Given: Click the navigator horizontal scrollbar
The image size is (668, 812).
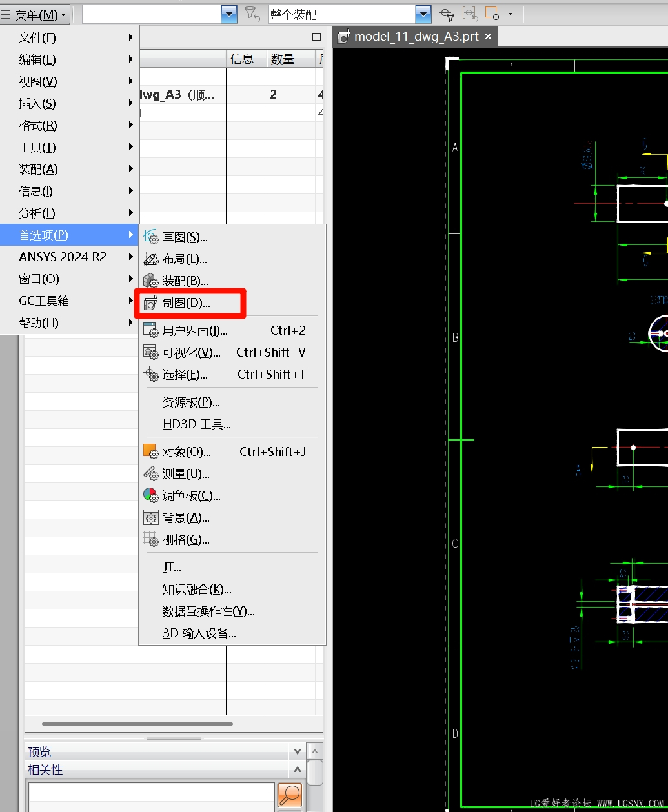Looking at the screenshot, I should click(x=137, y=724).
